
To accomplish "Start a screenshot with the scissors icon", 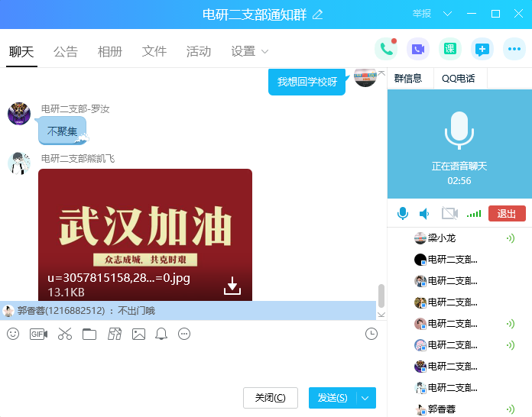I will click(x=64, y=334).
